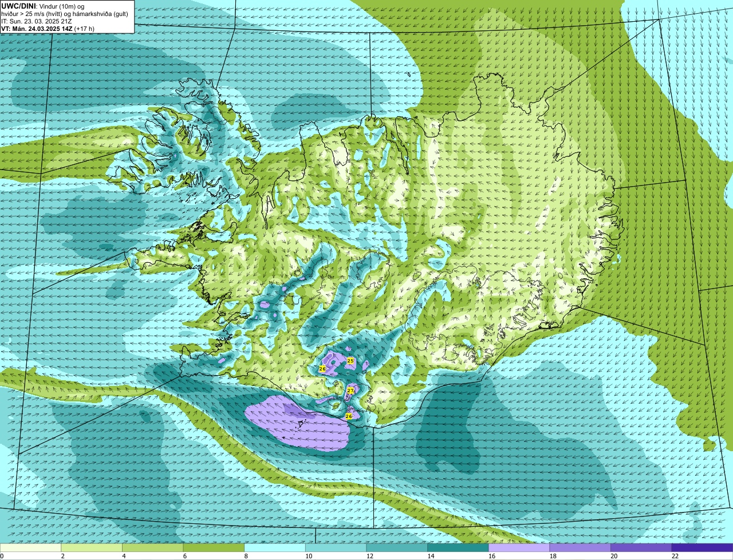The height and width of the screenshot is (560, 733).
Task: Pick the pale cyan 8–10 m/s legend swatch
Action: click(275, 548)
